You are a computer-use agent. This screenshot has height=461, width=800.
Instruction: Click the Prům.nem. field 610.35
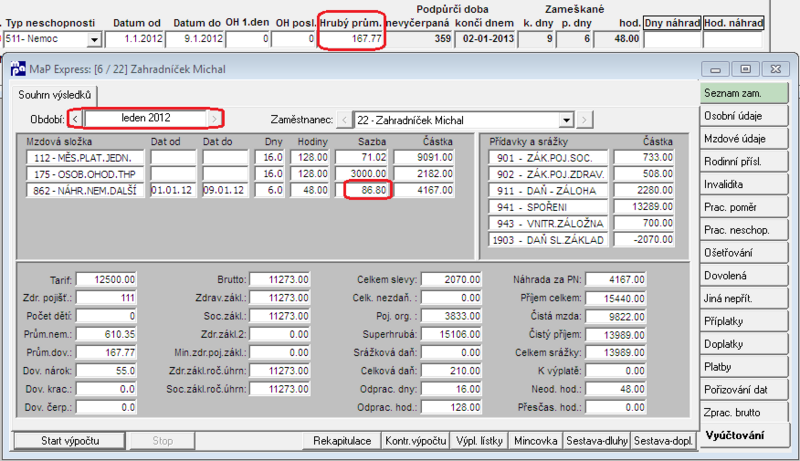[106, 335]
